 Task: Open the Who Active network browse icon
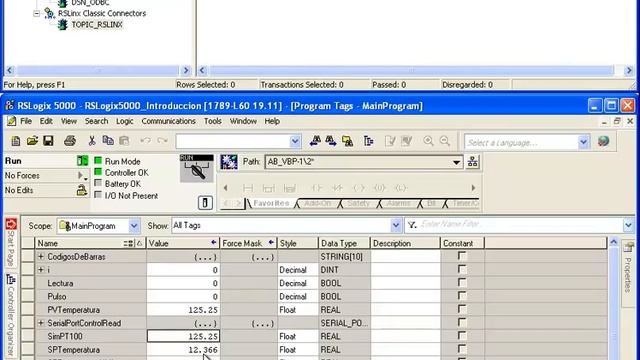473,162
